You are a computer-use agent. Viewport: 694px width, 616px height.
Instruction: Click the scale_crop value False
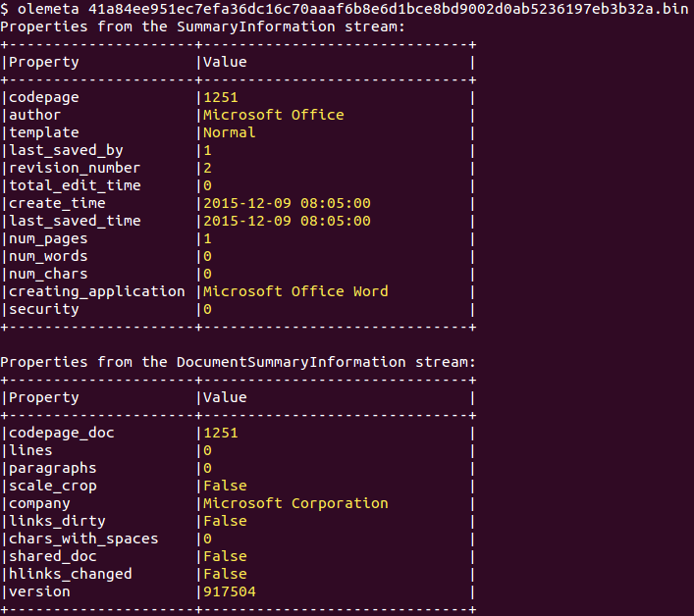point(225,486)
